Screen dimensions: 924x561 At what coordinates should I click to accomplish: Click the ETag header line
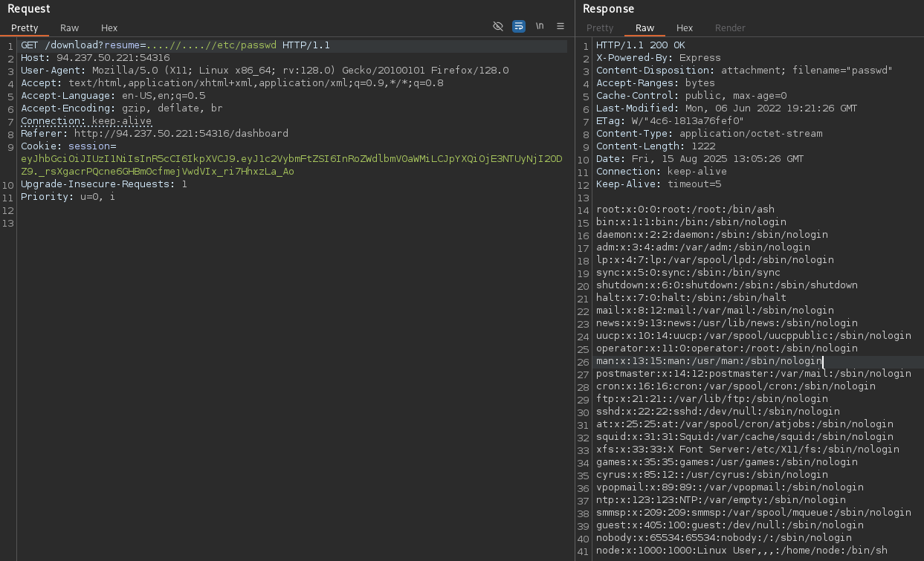[x=671, y=121]
